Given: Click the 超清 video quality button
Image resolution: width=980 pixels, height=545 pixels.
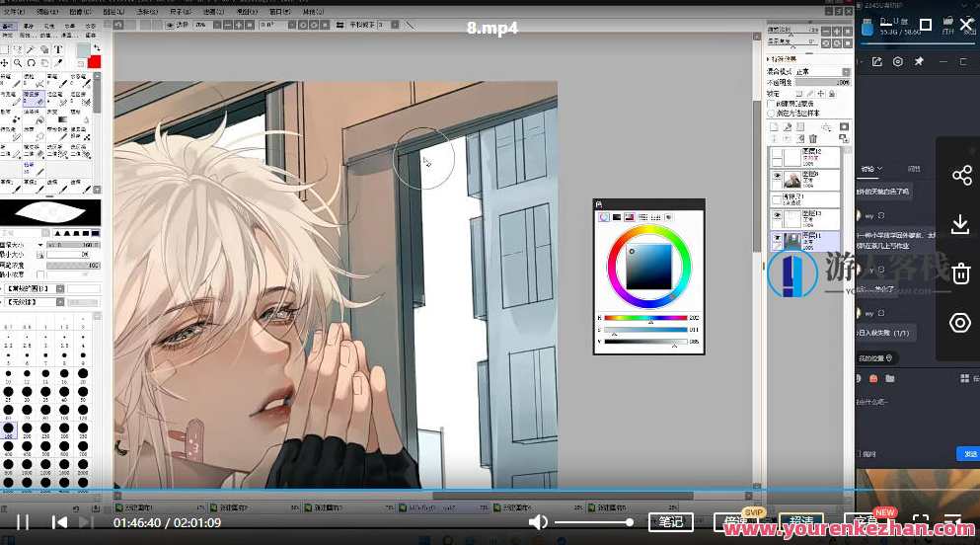Looking at the screenshot, I should click(x=800, y=521).
